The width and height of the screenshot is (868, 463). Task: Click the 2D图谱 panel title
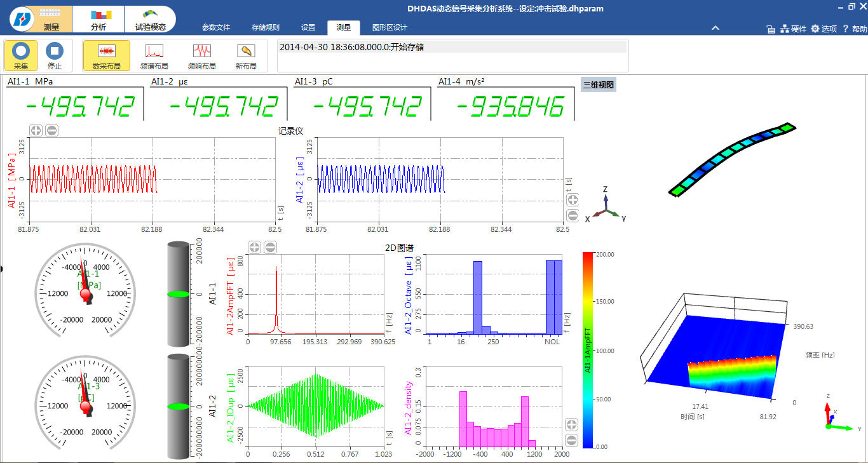tap(399, 248)
